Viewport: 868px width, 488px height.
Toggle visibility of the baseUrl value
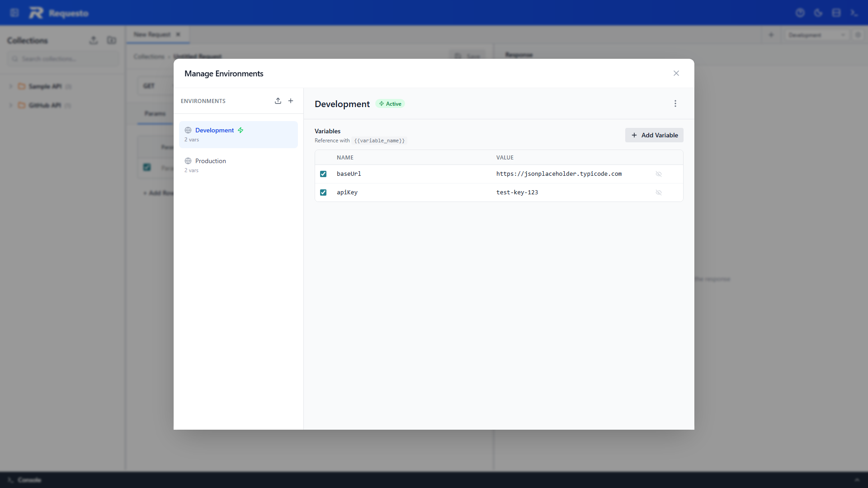coord(659,174)
